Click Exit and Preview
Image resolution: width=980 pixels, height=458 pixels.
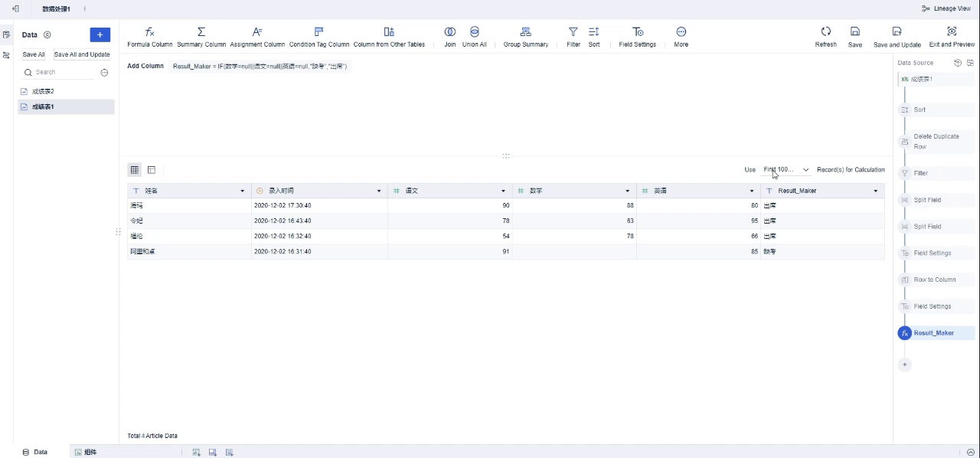click(952, 37)
